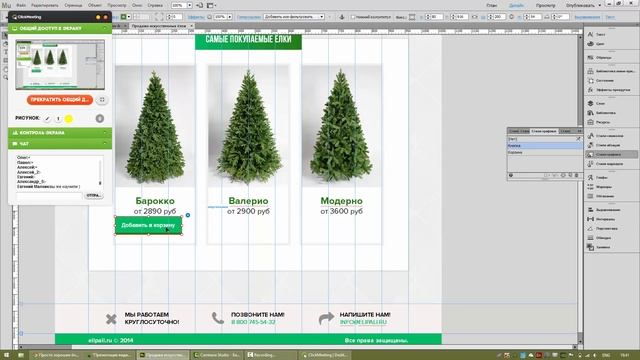Open the Опубликовать dropdown arrow

[600, 5]
